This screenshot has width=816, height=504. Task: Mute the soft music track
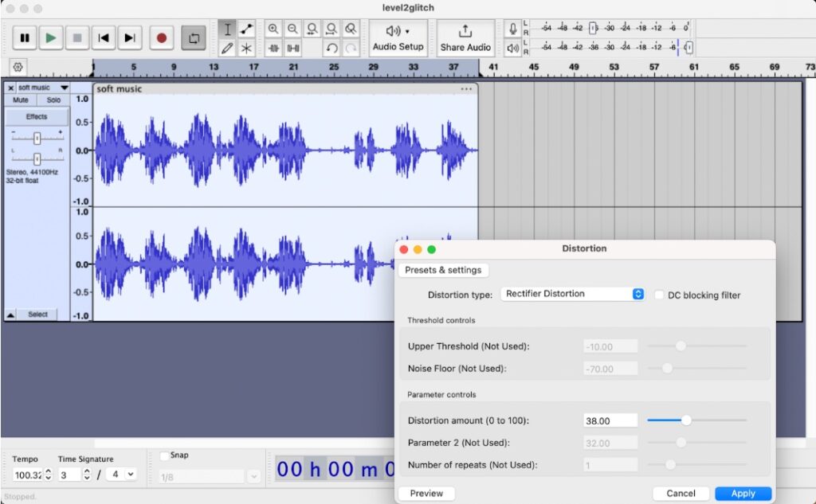click(x=21, y=100)
